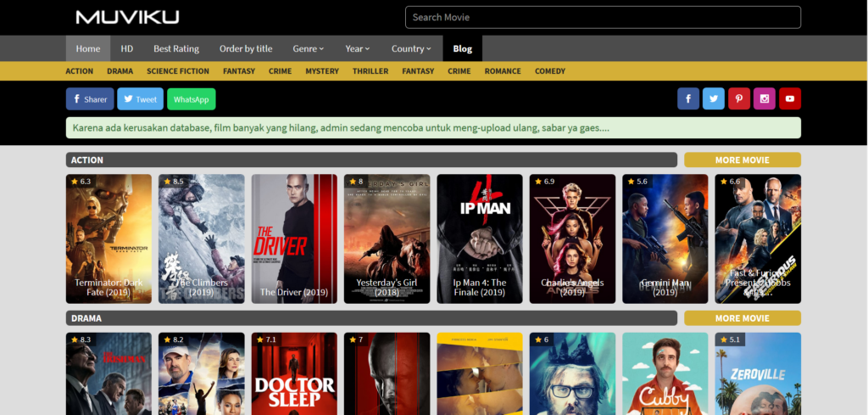Viewport: 868px width, 415px height.
Task: Open the Facebook social icon
Action: coord(687,99)
